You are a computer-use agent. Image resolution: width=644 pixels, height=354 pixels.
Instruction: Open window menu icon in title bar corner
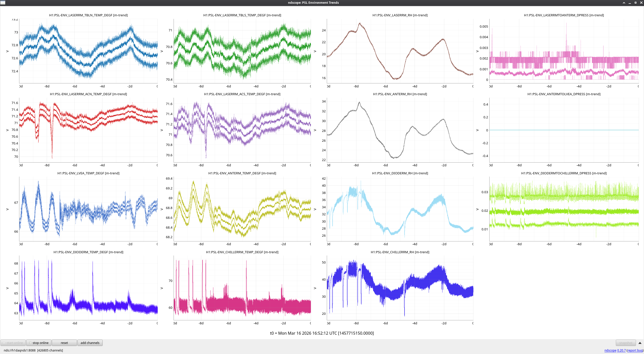[3, 3]
